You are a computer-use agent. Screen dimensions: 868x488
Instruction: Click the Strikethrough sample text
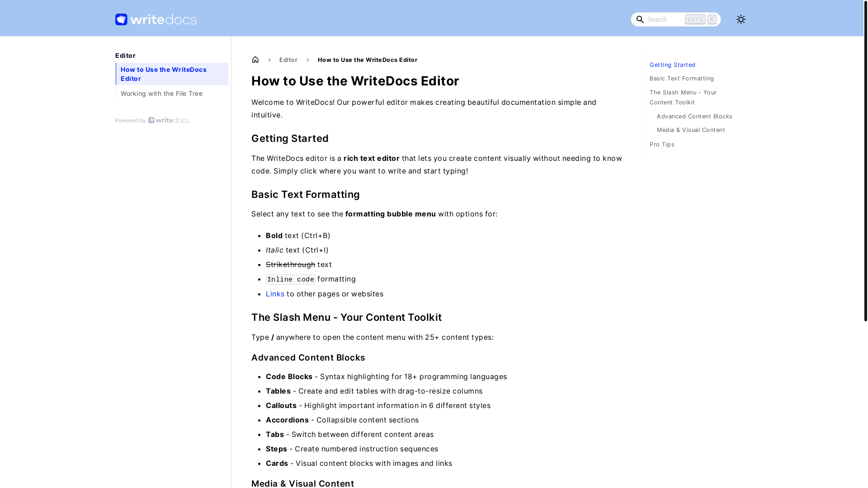click(290, 264)
